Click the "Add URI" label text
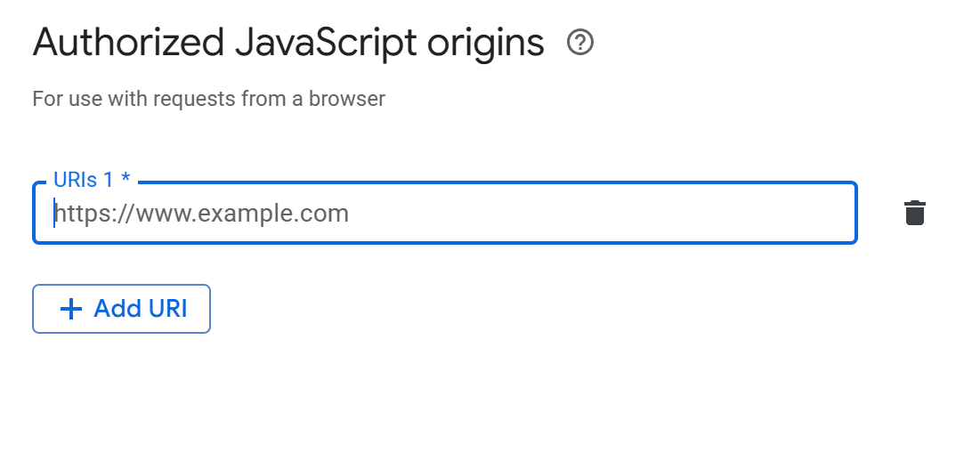Image resolution: width=980 pixels, height=453 pixels. [x=141, y=309]
